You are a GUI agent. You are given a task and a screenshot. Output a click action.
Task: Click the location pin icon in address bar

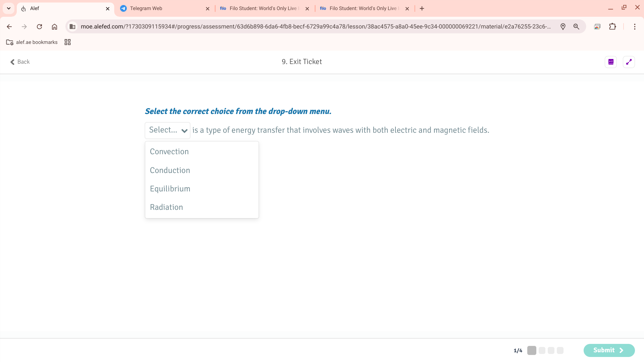pyautogui.click(x=563, y=26)
